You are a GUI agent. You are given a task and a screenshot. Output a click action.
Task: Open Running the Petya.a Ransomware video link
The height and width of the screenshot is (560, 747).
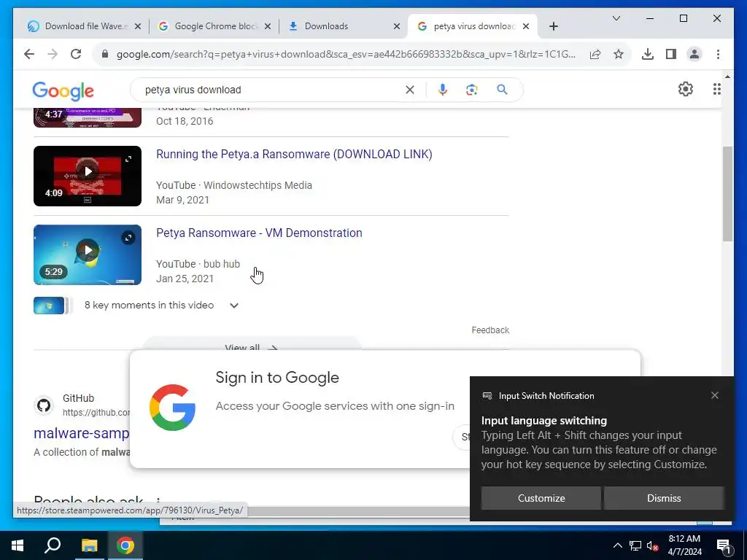[x=294, y=155]
